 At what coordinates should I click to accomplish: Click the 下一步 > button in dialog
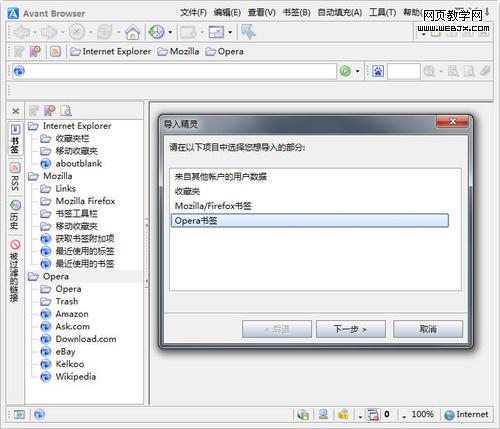(x=351, y=329)
